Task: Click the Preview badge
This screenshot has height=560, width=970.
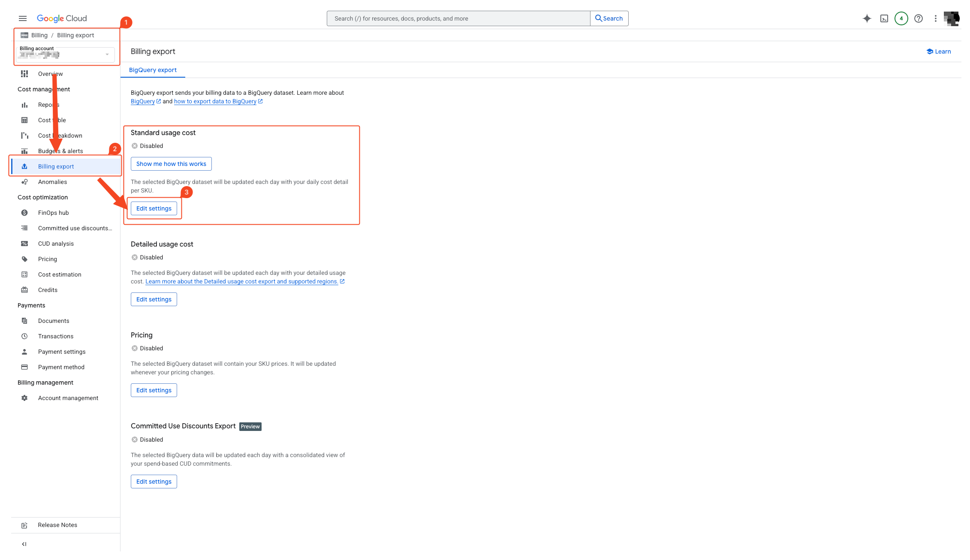Action: [250, 427]
